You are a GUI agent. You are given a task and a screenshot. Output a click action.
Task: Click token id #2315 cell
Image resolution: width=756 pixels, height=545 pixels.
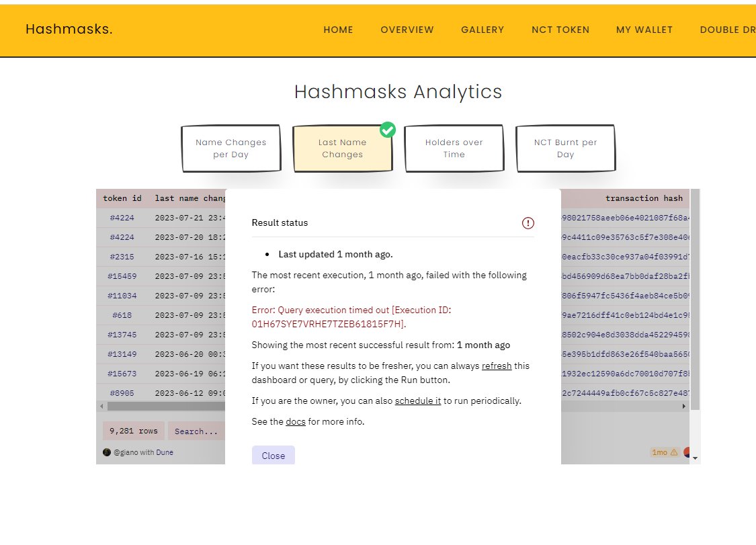coord(122,257)
